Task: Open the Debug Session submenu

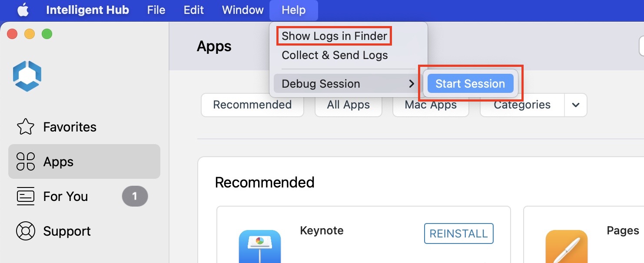Action: (x=321, y=83)
